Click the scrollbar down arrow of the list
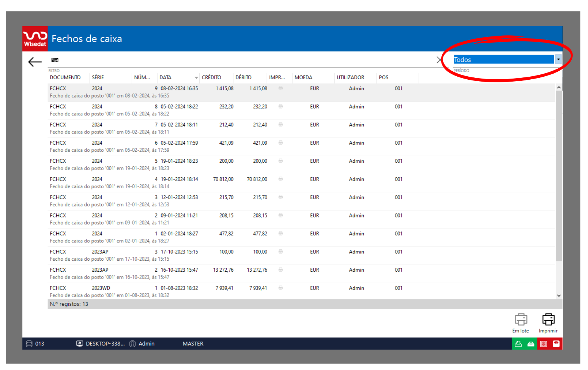 point(559,296)
